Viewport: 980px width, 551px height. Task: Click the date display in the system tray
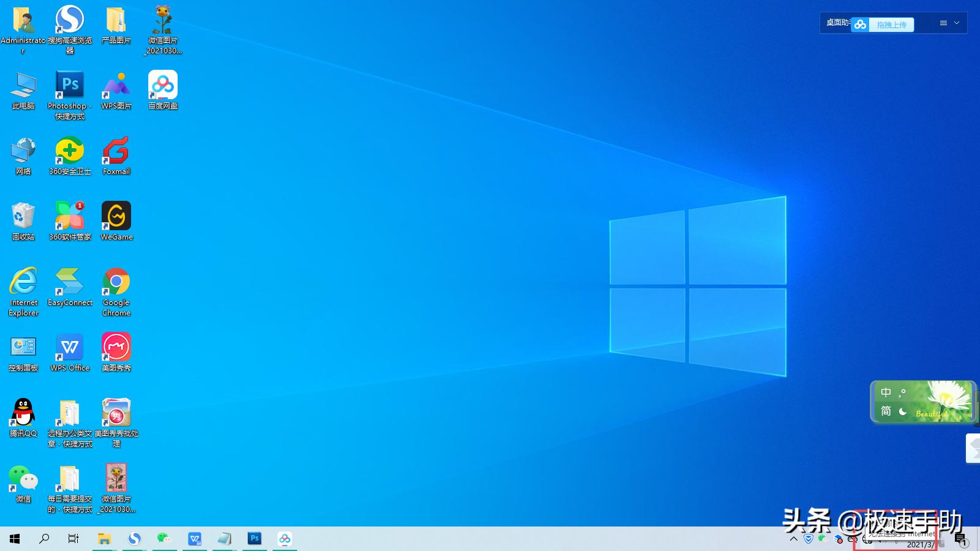pyautogui.click(x=922, y=544)
